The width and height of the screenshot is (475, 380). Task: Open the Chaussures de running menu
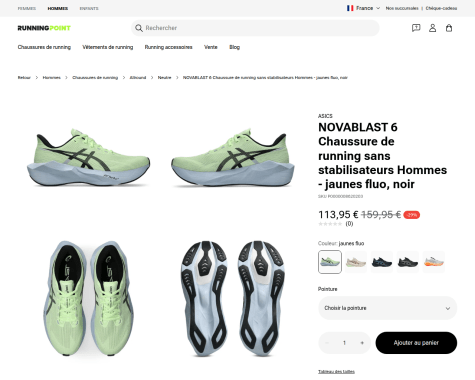tap(44, 47)
